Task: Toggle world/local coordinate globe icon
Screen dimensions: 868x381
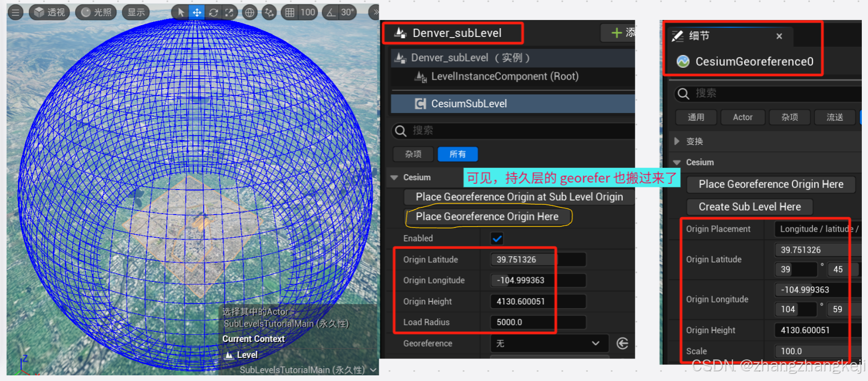Action: (x=249, y=12)
